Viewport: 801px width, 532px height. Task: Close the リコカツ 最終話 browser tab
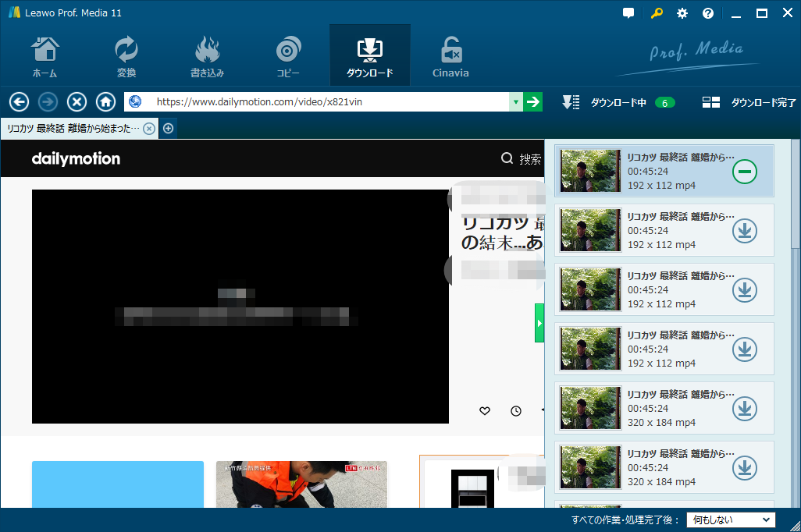pyautogui.click(x=148, y=129)
